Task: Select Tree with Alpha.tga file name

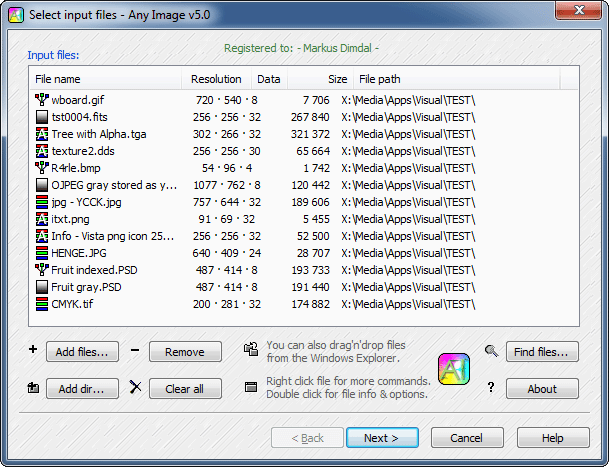Action: point(99,134)
